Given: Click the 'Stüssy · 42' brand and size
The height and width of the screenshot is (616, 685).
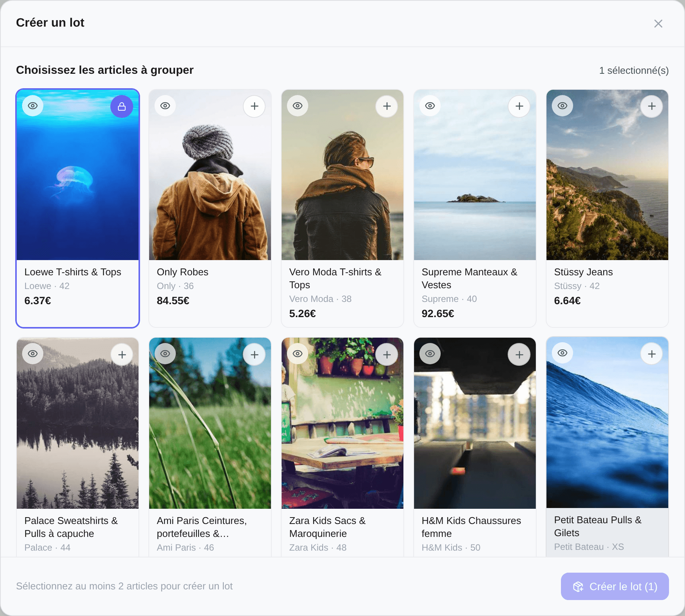Looking at the screenshot, I should point(577,286).
